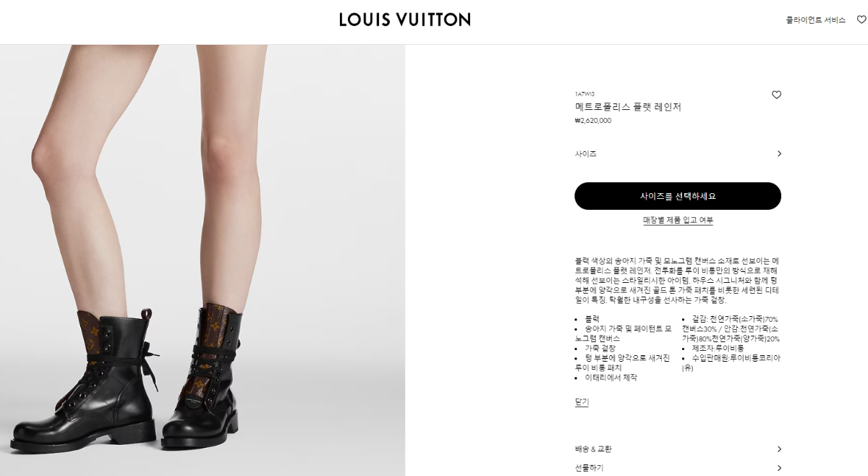
Task: Expand the 사이즈 chevron arrow
Action: pyautogui.click(x=779, y=153)
